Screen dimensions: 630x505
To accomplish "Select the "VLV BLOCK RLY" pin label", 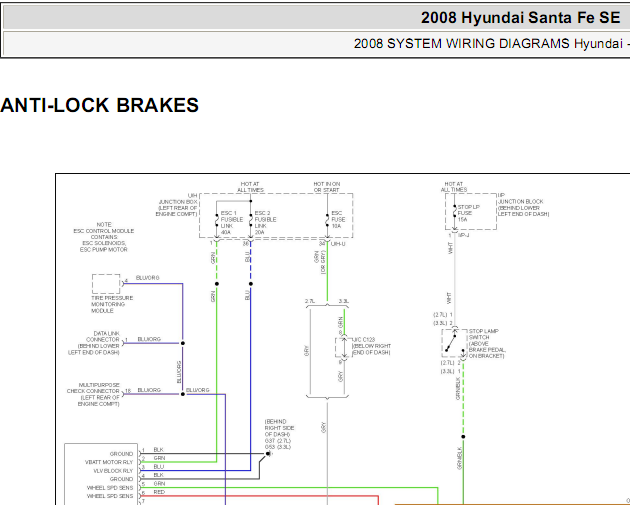I will pos(113,471).
